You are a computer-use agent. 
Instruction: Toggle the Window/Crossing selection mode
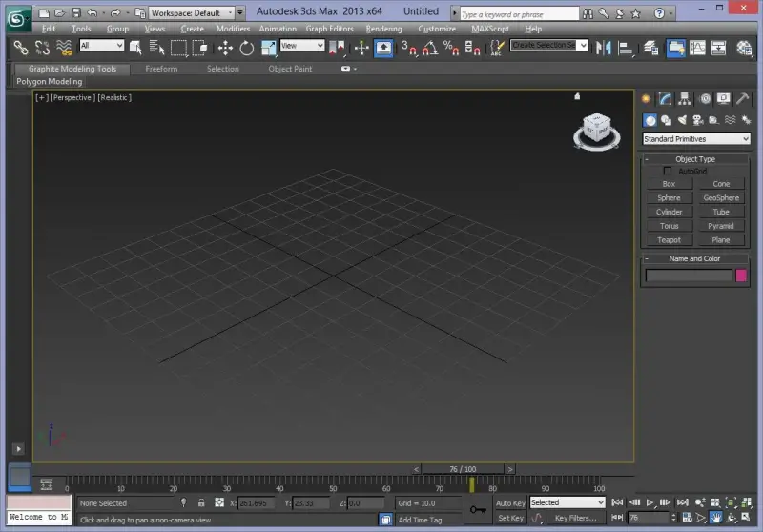(x=200, y=48)
